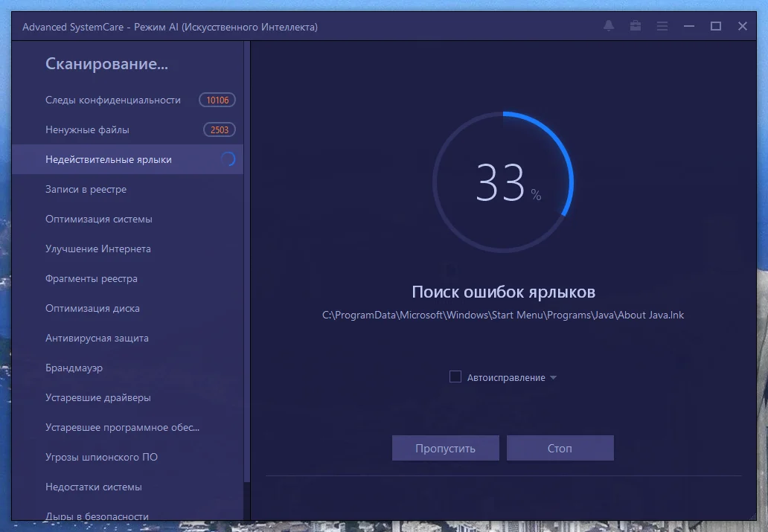Viewport: 768px width, 532px height.
Task: Select Улучшение Интернета item
Action: [x=127, y=249]
